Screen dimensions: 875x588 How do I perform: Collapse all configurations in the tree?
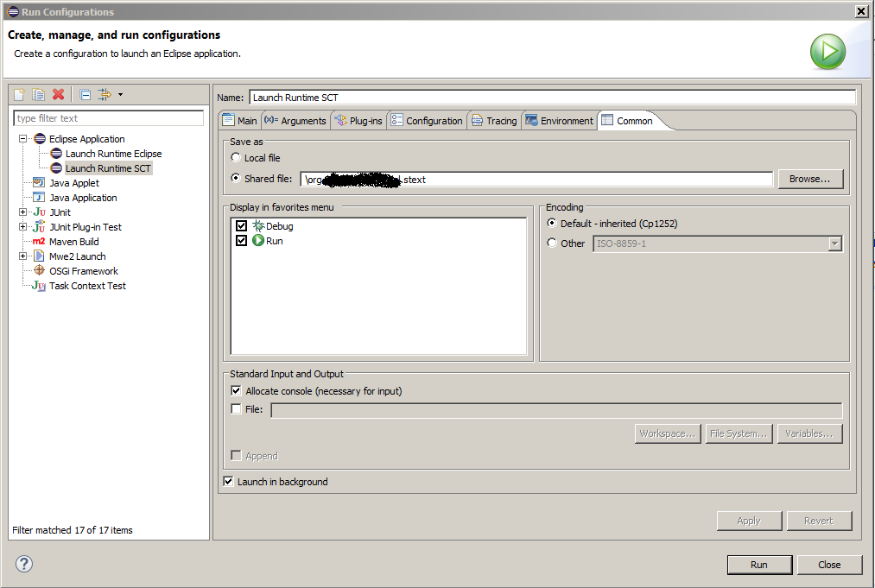pos(85,95)
